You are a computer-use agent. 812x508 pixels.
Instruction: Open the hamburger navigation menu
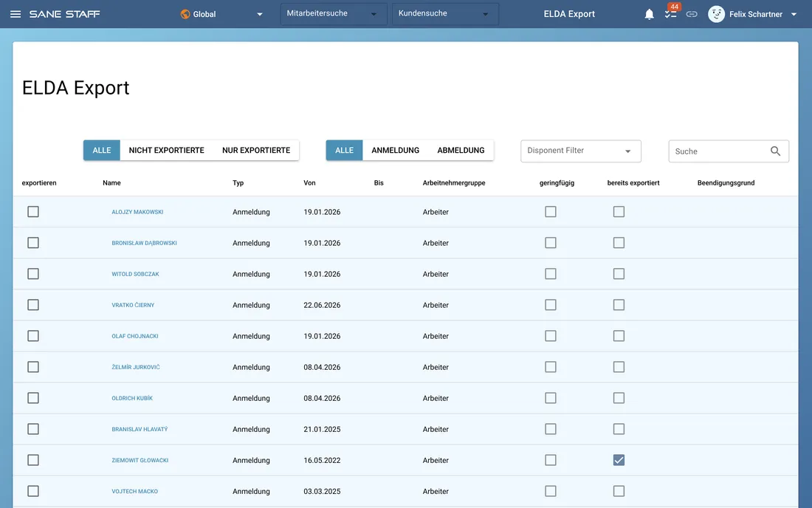click(16, 14)
